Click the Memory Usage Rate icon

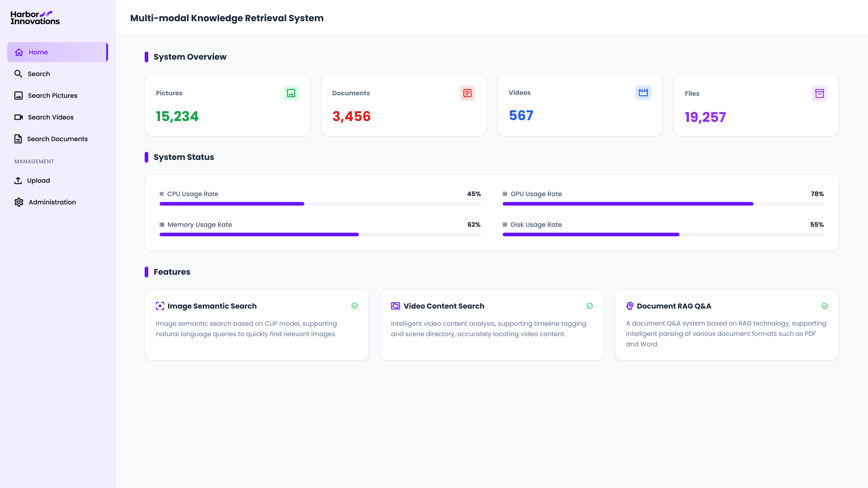pos(162,224)
